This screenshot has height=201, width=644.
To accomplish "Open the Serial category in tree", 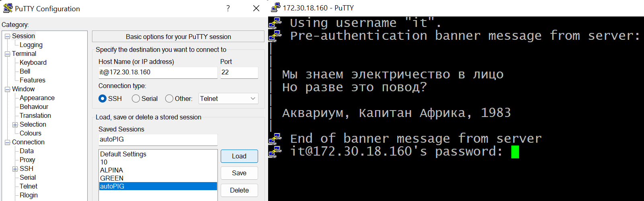I will (28, 177).
